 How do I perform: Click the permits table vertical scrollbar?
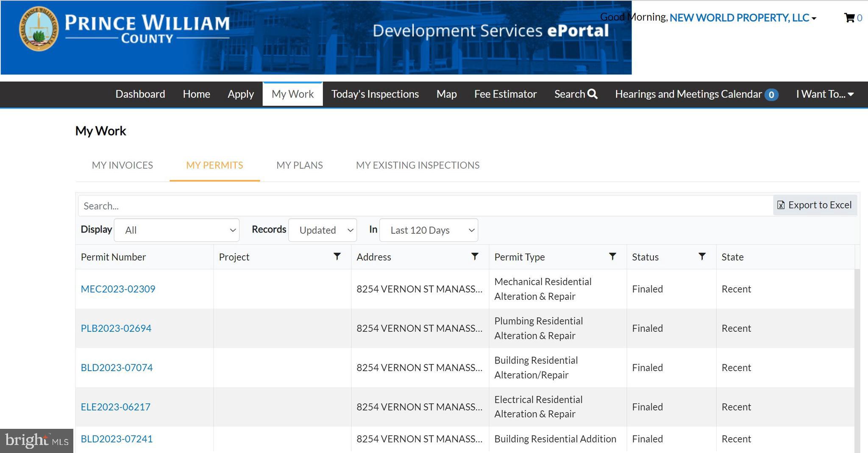coord(857,361)
